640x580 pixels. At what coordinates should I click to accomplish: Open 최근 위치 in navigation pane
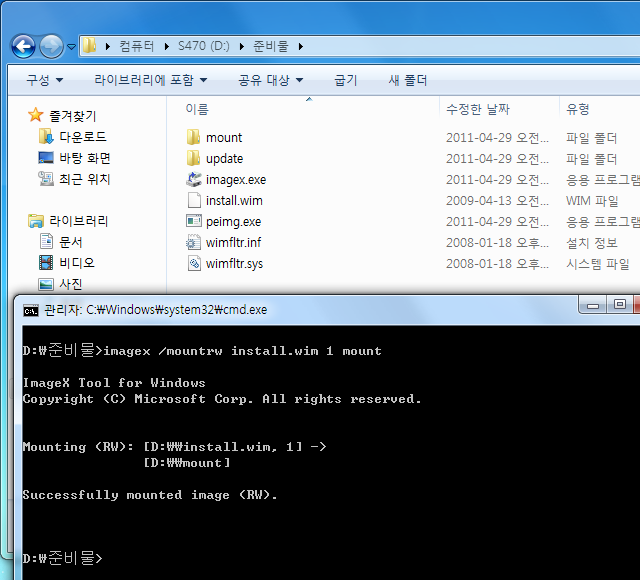coord(85,179)
